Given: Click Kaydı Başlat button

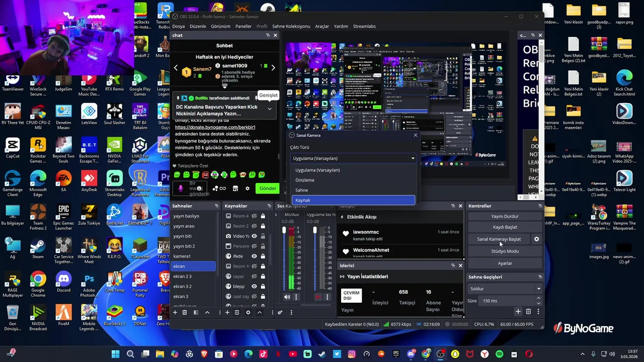Looking at the screenshot, I should 505,227.
